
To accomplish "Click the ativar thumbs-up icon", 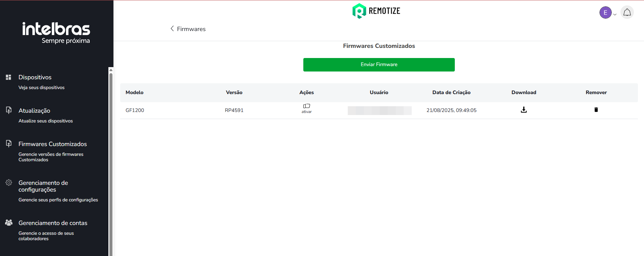I will click(306, 106).
